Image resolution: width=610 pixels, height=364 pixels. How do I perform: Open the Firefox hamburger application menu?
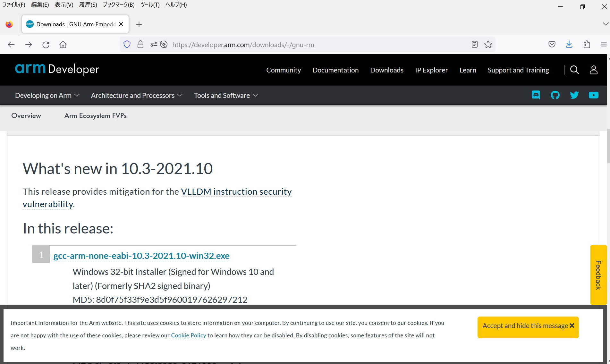point(604,45)
